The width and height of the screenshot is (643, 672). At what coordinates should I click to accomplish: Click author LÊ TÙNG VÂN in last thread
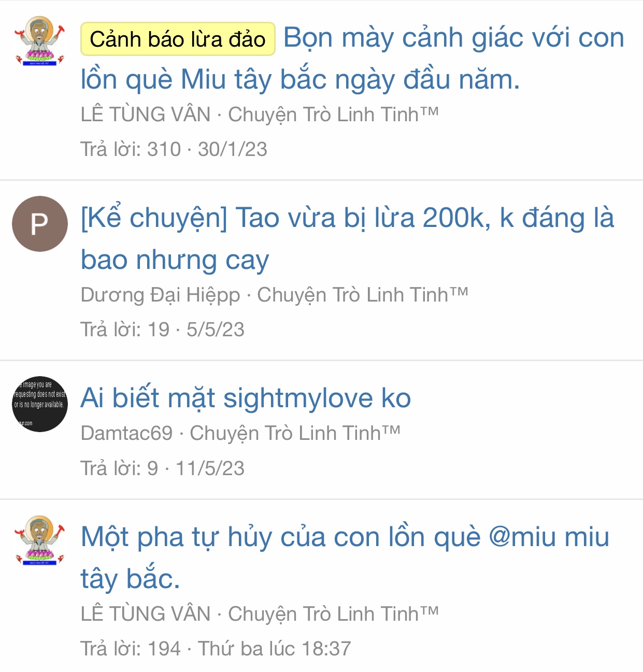point(146,614)
